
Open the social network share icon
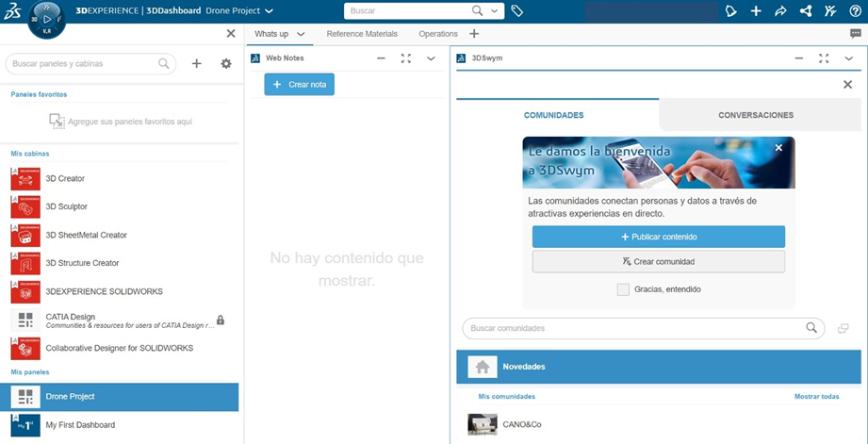(x=806, y=11)
